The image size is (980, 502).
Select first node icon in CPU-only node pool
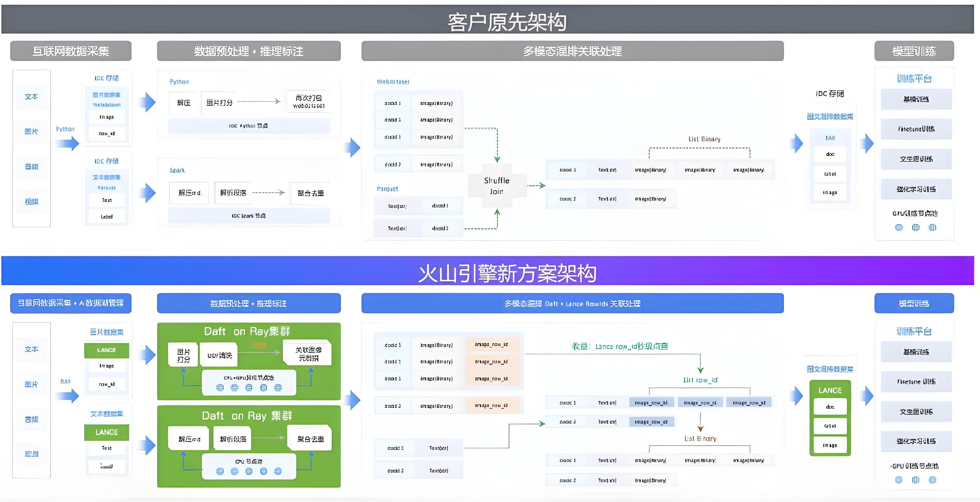(x=220, y=471)
